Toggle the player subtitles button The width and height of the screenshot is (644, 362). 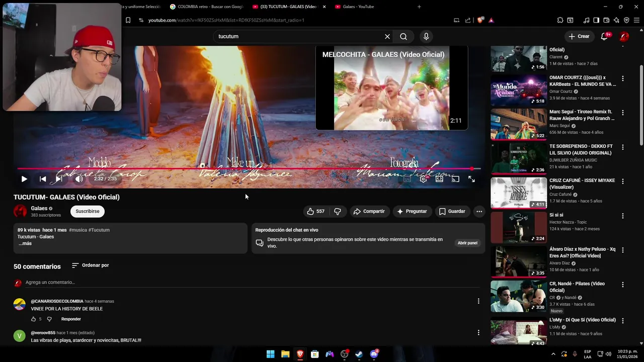[408, 179]
